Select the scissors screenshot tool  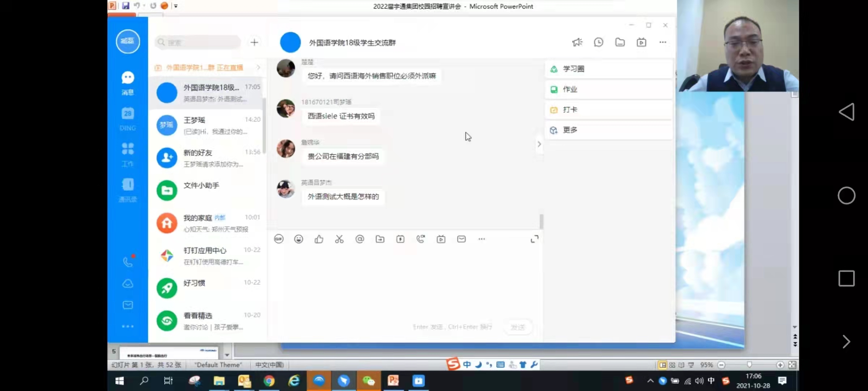(339, 239)
